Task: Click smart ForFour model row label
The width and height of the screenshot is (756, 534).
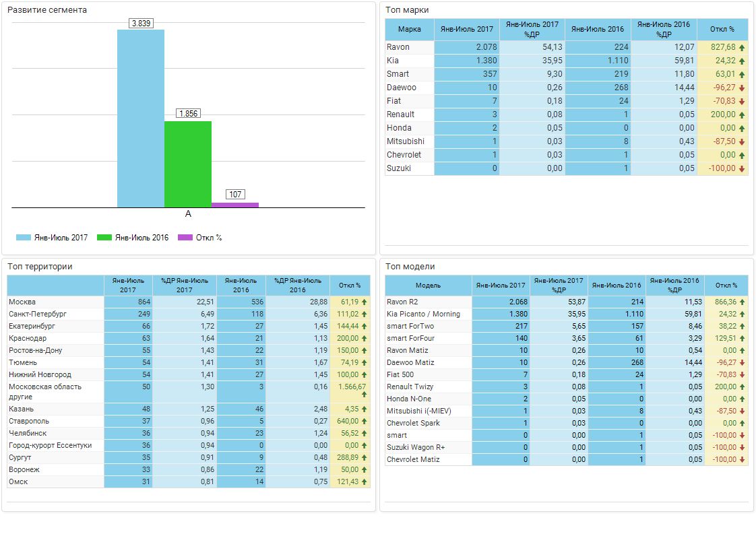Action: point(411,338)
